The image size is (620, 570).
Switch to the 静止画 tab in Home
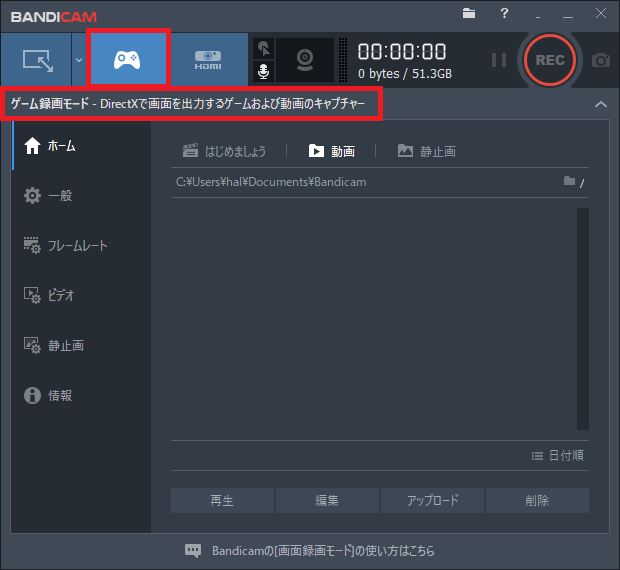tap(426, 151)
